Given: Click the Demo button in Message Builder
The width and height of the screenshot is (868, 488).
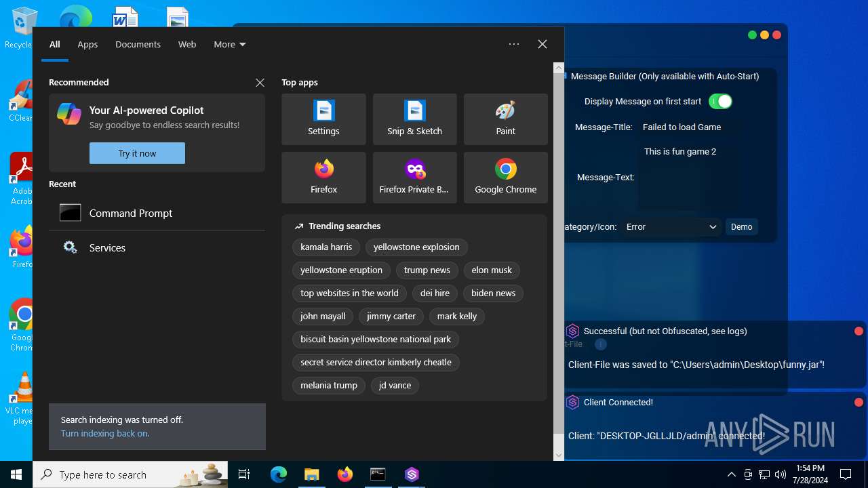Looking at the screenshot, I should tap(741, 226).
